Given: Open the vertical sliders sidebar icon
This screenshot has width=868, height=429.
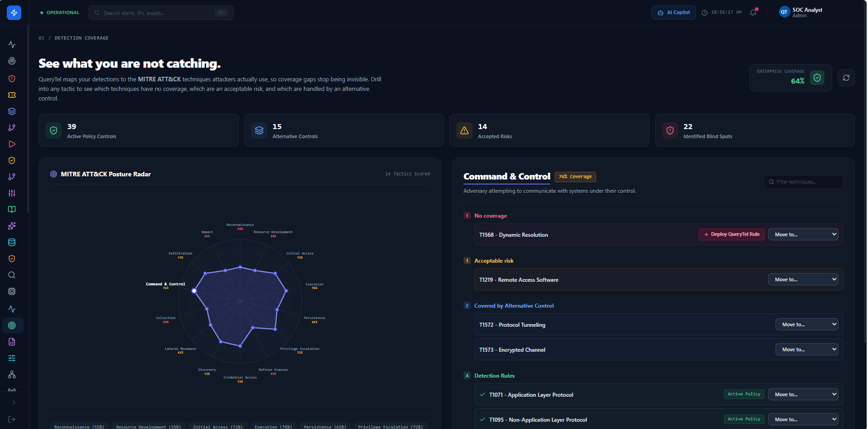Looking at the screenshot, I should coord(12,193).
